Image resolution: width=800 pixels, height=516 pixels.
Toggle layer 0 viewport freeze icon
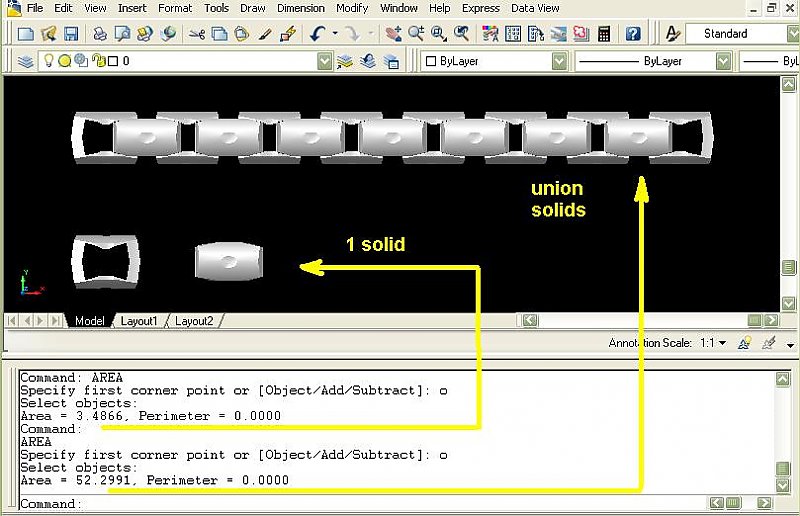click(x=81, y=61)
